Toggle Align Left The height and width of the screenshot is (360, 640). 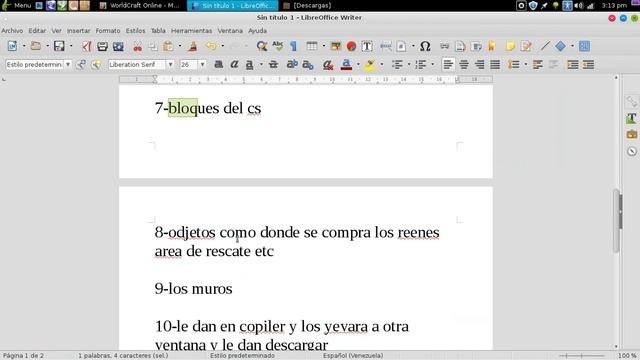[448, 64]
